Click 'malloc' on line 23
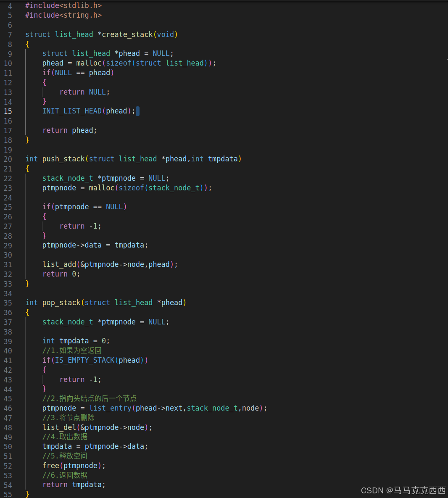The height and width of the screenshot is (498, 448). [x=102, y=188]
